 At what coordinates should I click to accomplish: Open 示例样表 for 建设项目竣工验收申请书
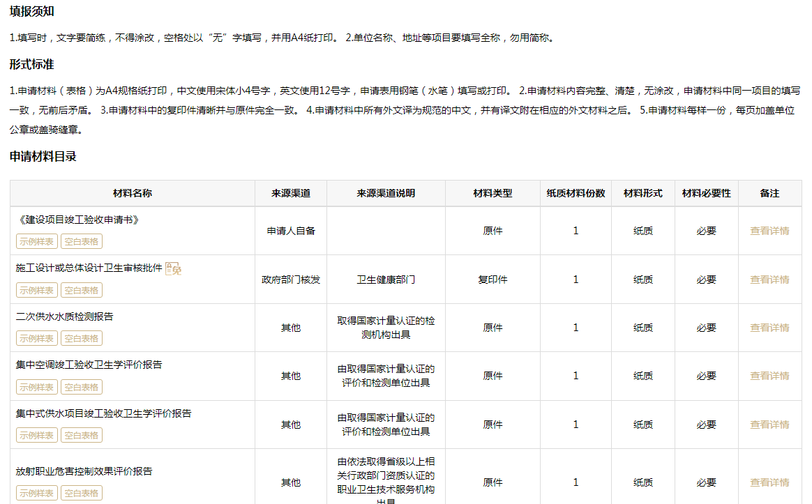click(36, 241)
